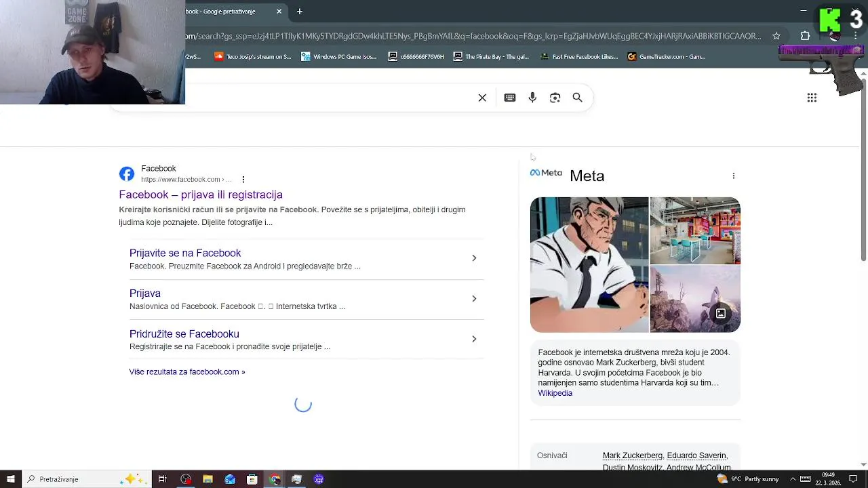The height and width of the screenshot is (488, 868).
Task: View the colorful office Meta image
Action: [x=695, y=230]
